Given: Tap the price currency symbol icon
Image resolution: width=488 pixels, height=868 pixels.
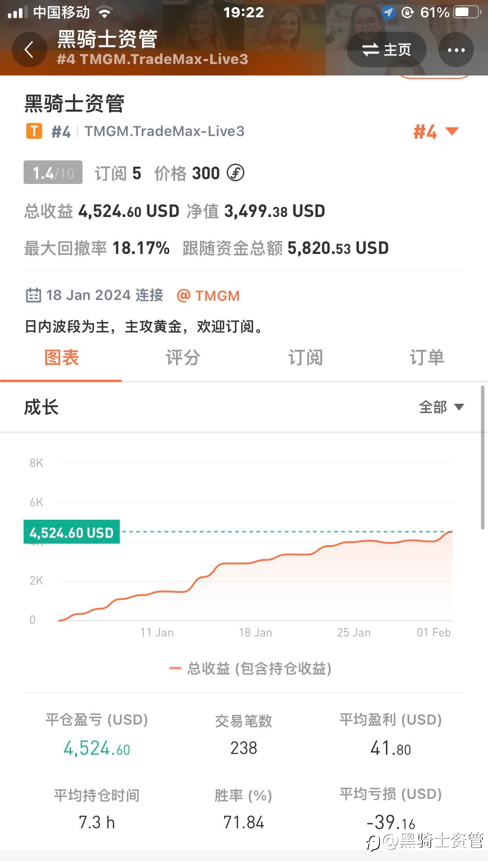Looking at the screenshot, I should pos(235,173).
